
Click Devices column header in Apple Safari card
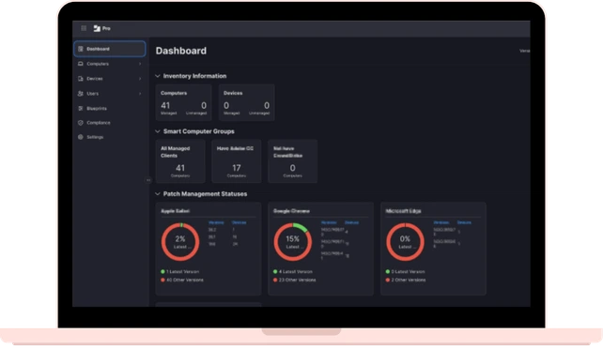239,222
